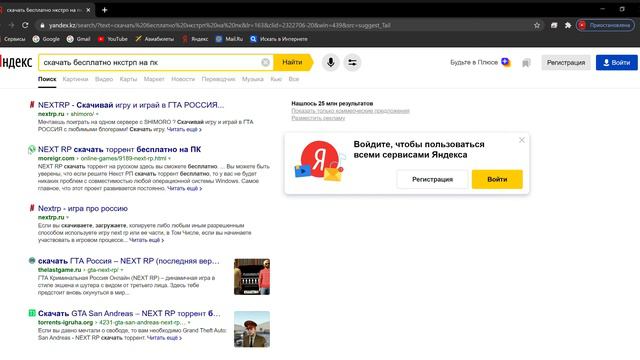
Task: Switch to the Музыка tab
Action: pos(253,79)
